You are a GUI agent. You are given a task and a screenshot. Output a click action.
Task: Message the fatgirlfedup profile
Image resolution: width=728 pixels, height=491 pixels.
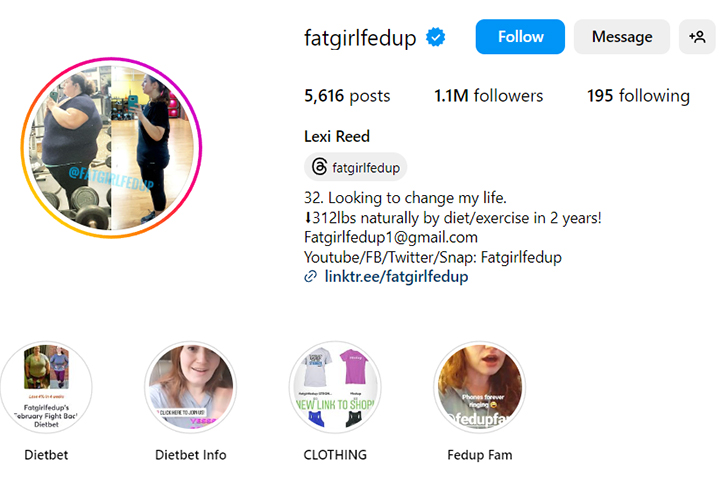(x=621, y=37)
